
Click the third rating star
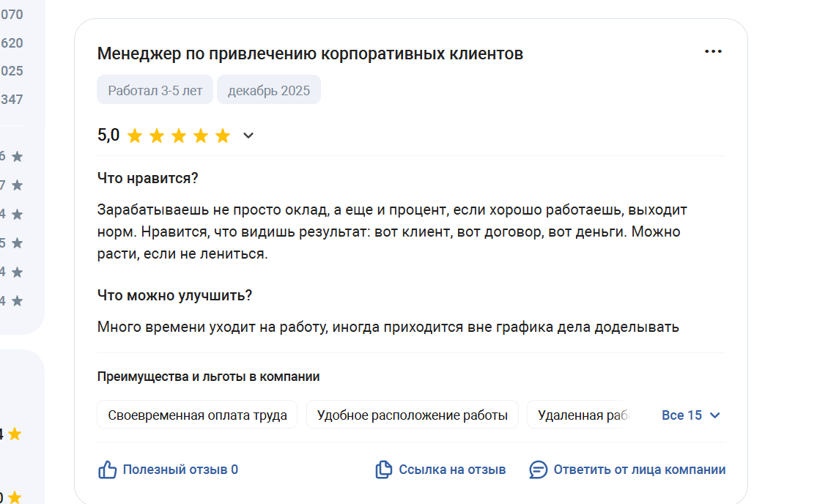(179, 136)
